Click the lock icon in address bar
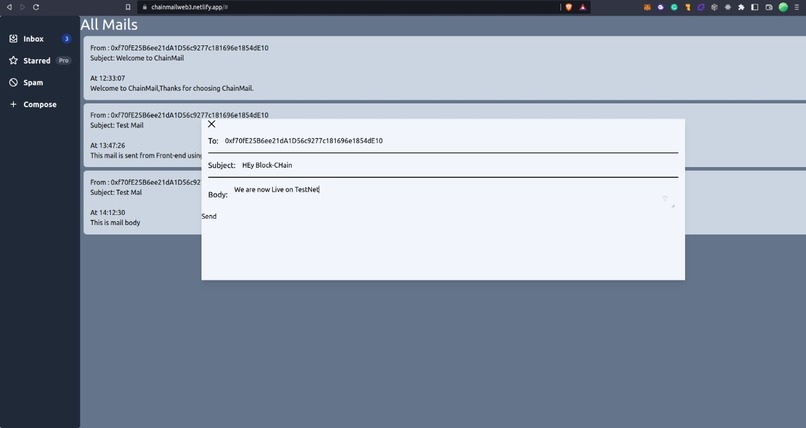806x428 pixels. (x=144, y=7)
